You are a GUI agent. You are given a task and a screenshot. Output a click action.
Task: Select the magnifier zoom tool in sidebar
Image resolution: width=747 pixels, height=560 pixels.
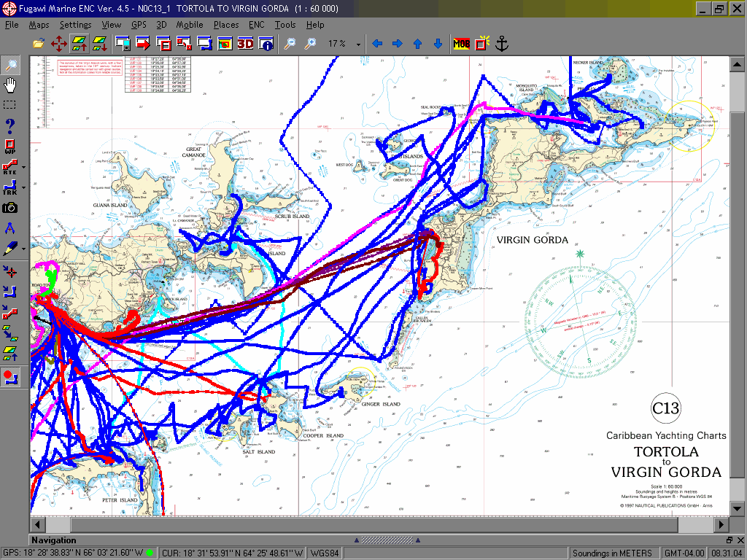pyautogui.click(x=10, y=65)
